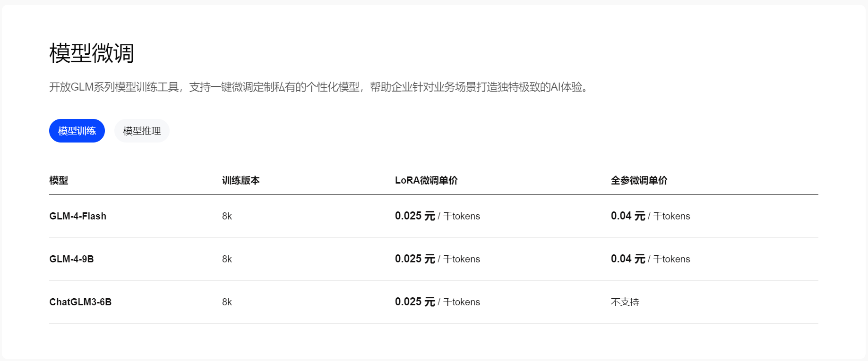Select the GLM-4-Flash model name
The width and height of the screenshot is (868, 361).
pyautogui.click(x=78, y=216)
